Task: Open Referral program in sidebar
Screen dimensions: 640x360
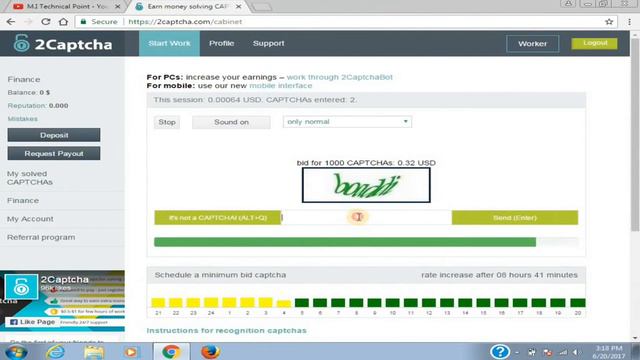Action: 41,237
